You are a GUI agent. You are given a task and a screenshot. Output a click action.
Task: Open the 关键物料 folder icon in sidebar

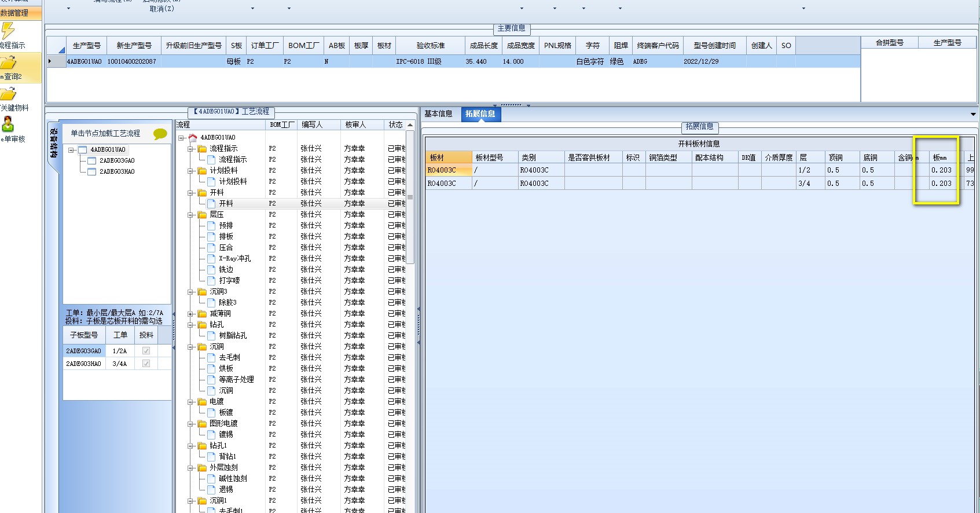click(8, 94)
